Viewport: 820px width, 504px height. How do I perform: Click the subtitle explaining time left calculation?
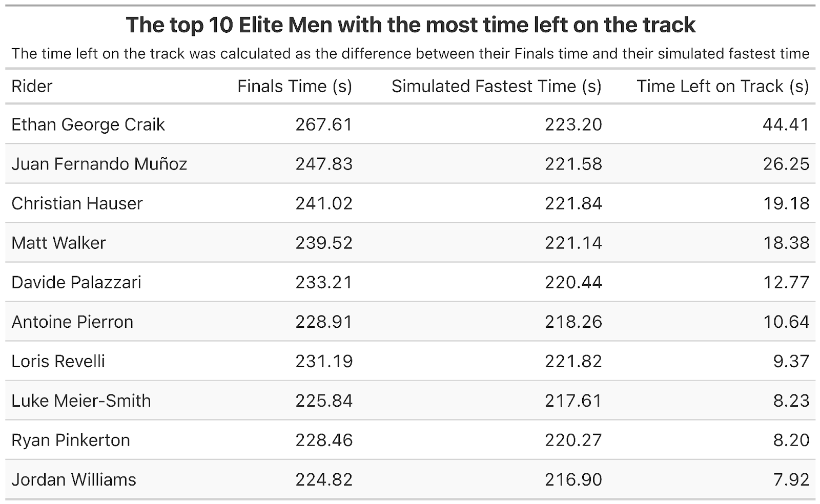click(411, 54)
